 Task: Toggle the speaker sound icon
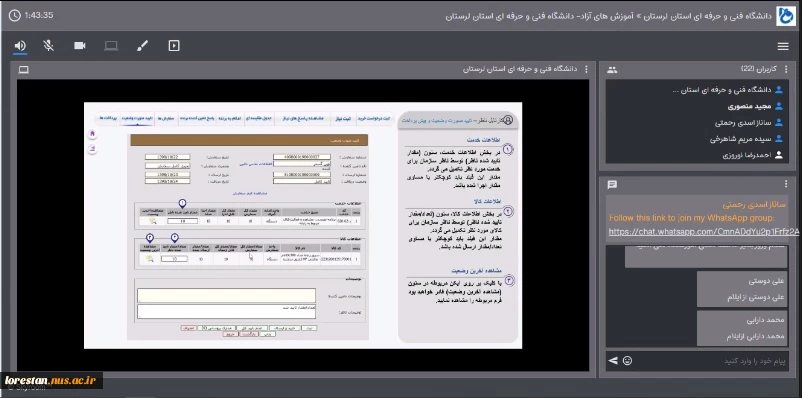20,46
